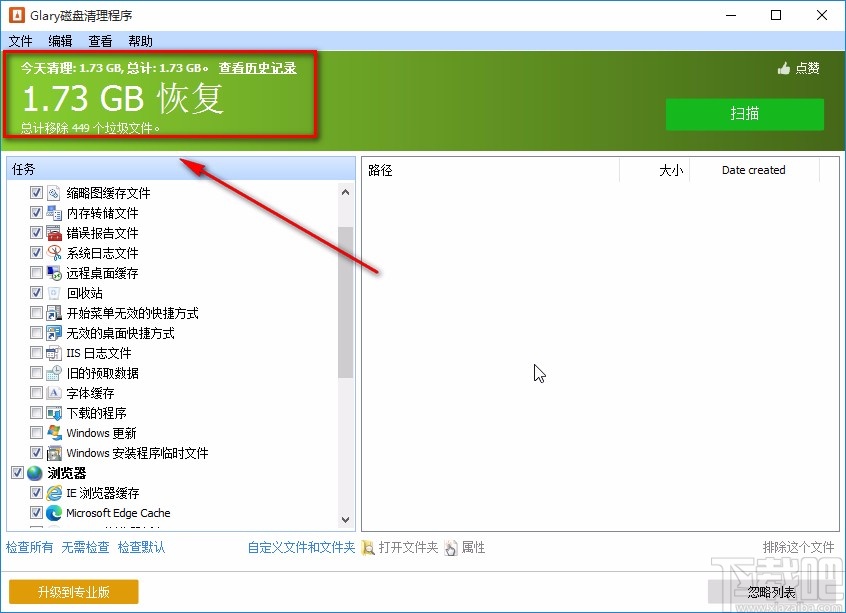Click the downloaded programs icon
The image size is (846, 613).
click(x=53, y=412)
